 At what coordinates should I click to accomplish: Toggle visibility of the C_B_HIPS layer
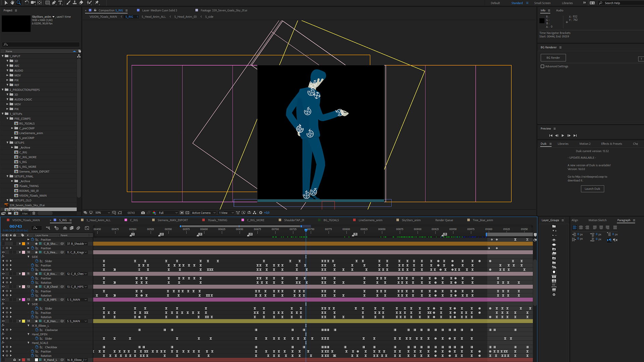(x=3, y=300)
